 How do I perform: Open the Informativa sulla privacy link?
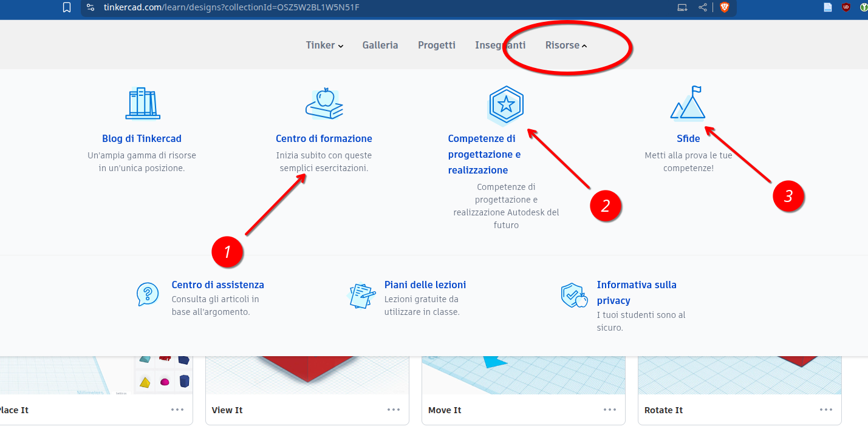point(637,292)
